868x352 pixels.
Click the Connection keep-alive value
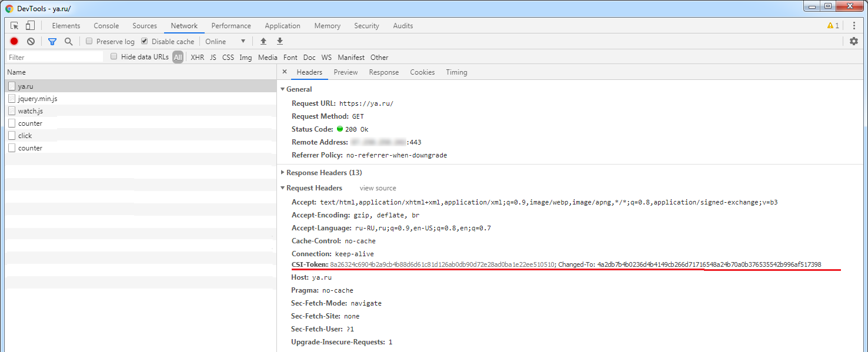click(x=355, y=254)
